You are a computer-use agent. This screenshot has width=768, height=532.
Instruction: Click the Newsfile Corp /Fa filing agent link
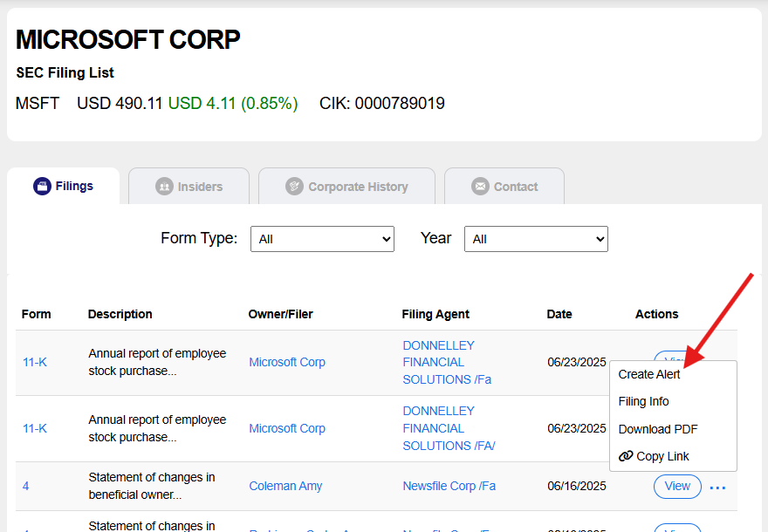[x=449, y=486]
